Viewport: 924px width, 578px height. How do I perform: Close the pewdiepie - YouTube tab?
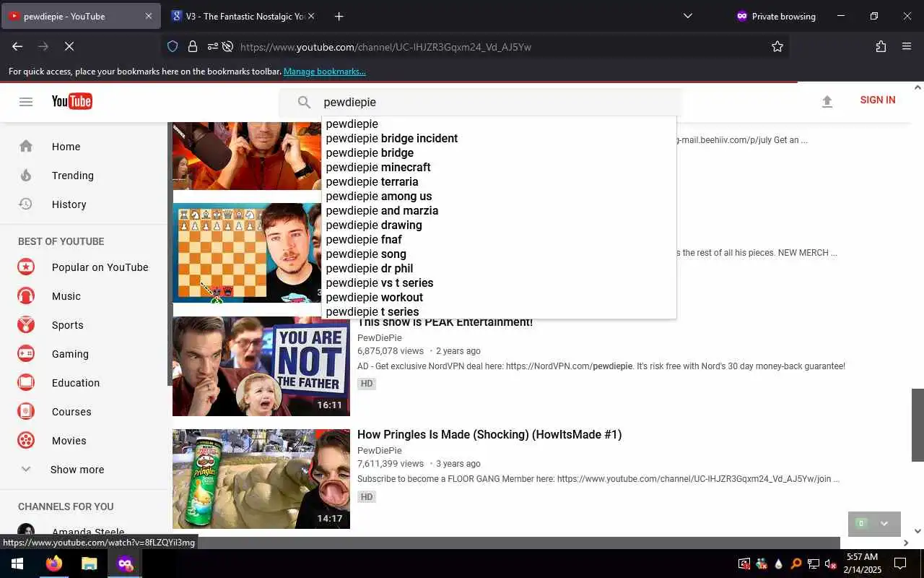(149, 16)
